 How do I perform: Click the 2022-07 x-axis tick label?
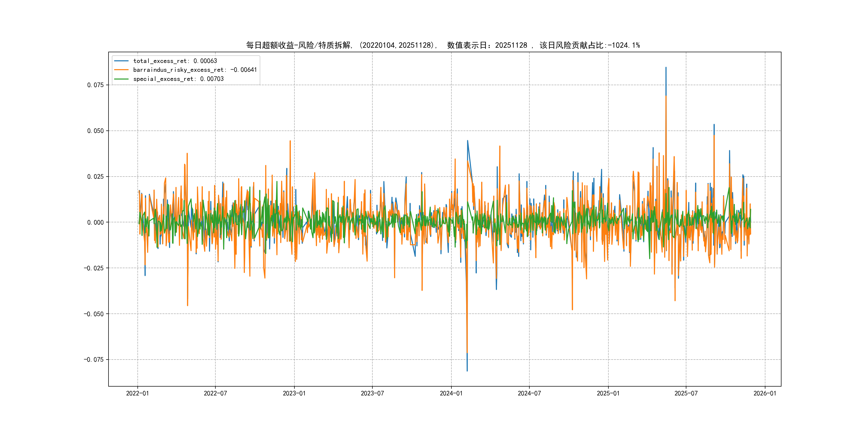pos(215,393)
